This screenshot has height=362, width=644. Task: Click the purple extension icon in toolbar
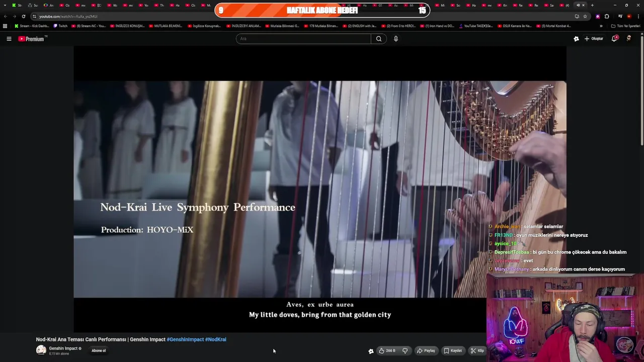[598, 16]
